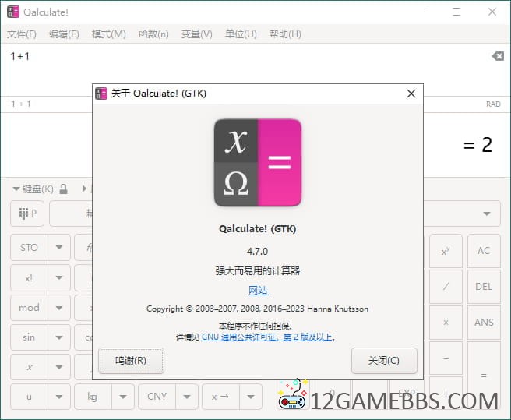The height and width of the screenshot is (420, 511).
Task: Click the minus − button
Action: (x=446, y=358)
